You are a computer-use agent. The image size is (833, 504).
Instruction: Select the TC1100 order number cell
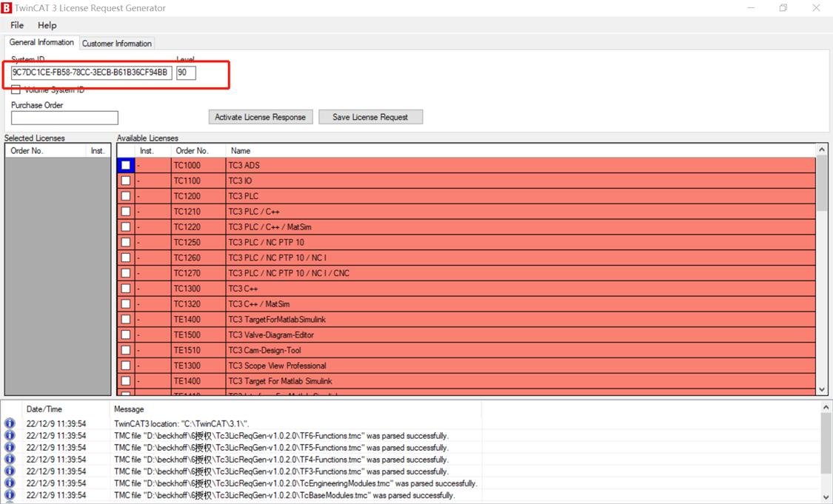198,181
